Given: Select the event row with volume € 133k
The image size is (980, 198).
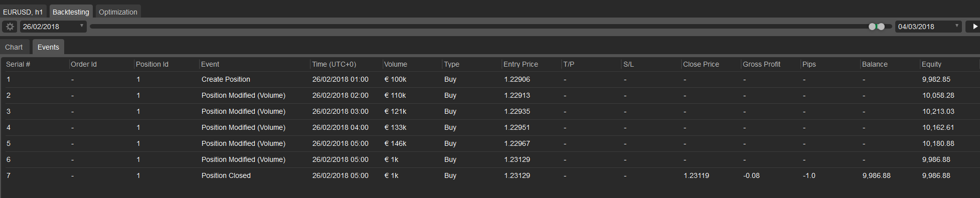Looking at the screenshot, I should (x=490, y=127).
